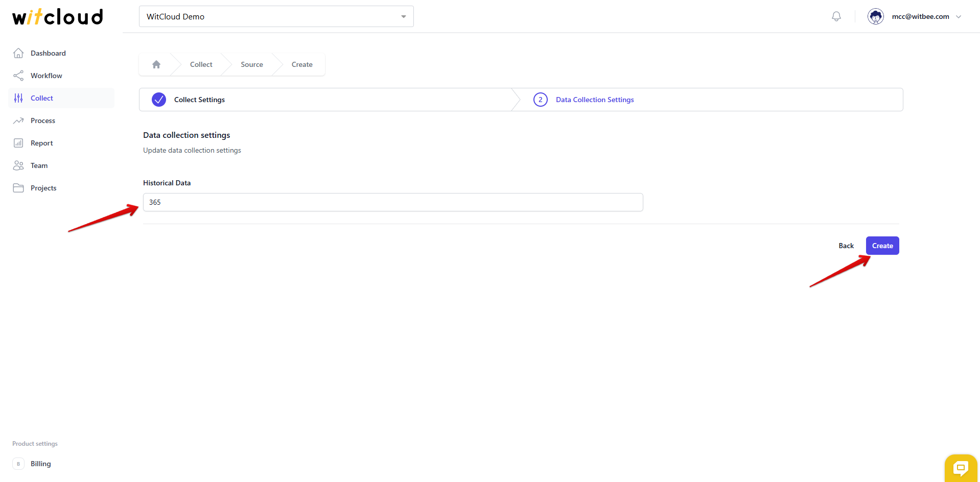Click the Historical Data label
The height and width of the screenshot is (482, 980).
(x=167, y=183)
